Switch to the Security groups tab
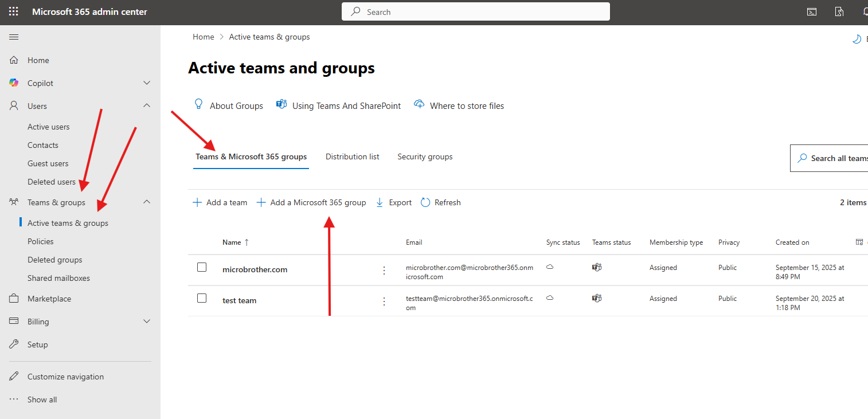868x419 pixels. point(425,156)
